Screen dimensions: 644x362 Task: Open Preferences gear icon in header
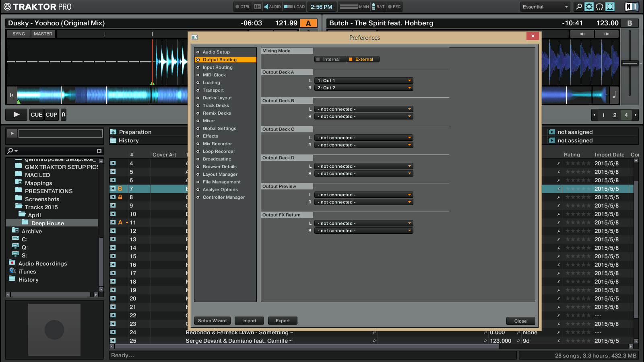(589, 6)
